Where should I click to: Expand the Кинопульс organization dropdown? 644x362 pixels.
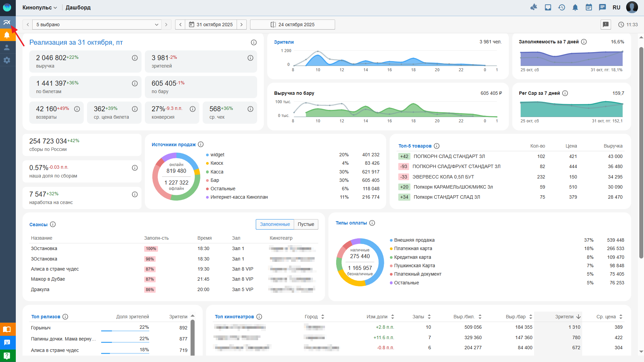[40, 7]
